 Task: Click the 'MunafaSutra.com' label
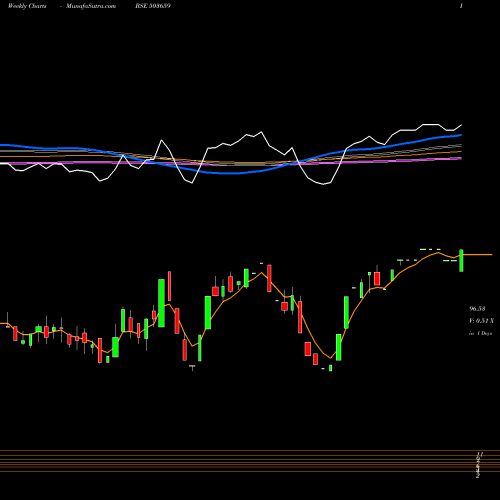[x=91, y=6]
